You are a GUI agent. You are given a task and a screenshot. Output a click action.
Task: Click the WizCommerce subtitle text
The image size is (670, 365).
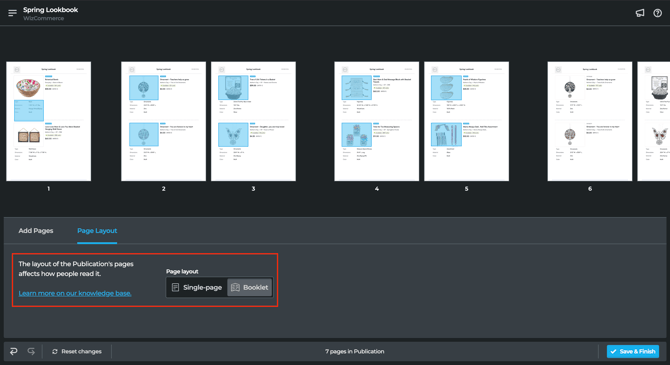click(x=44, y=18)
